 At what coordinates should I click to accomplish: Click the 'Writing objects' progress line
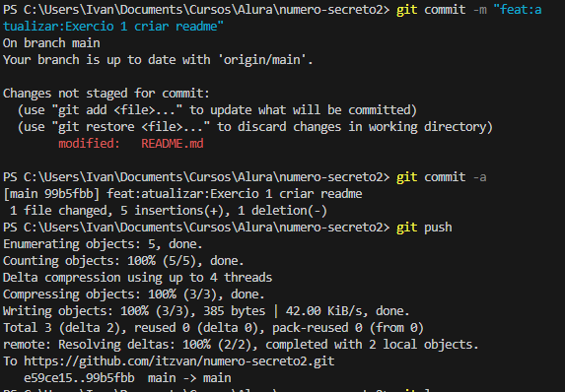[206, 310]
